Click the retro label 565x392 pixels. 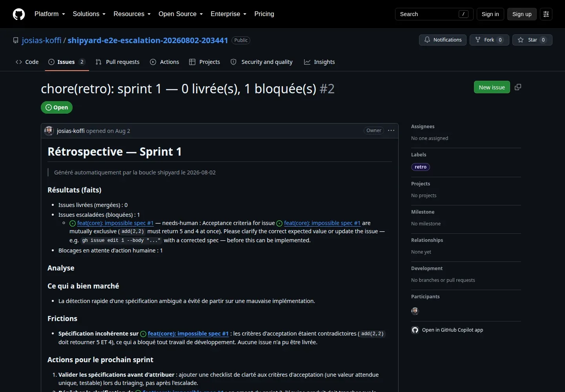(421, 167)
